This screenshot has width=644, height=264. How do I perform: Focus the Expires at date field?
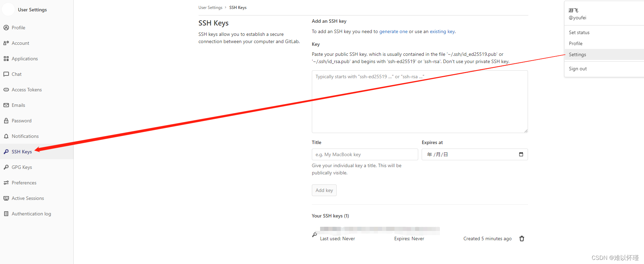coord(475,154)
